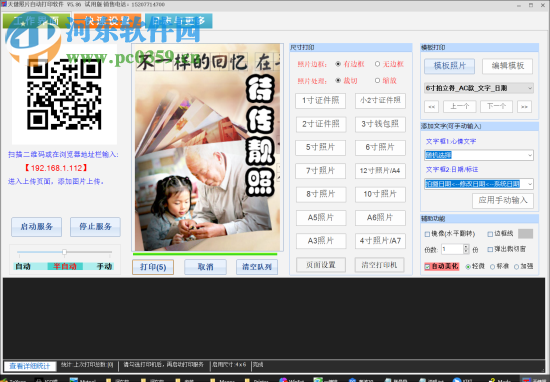Open 查看详细统计 in status bar

[x=30, y=366]
